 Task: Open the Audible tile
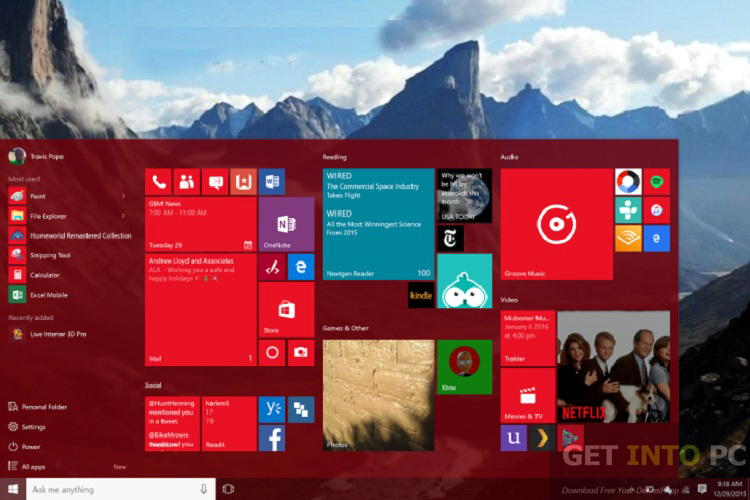(628, 238)
